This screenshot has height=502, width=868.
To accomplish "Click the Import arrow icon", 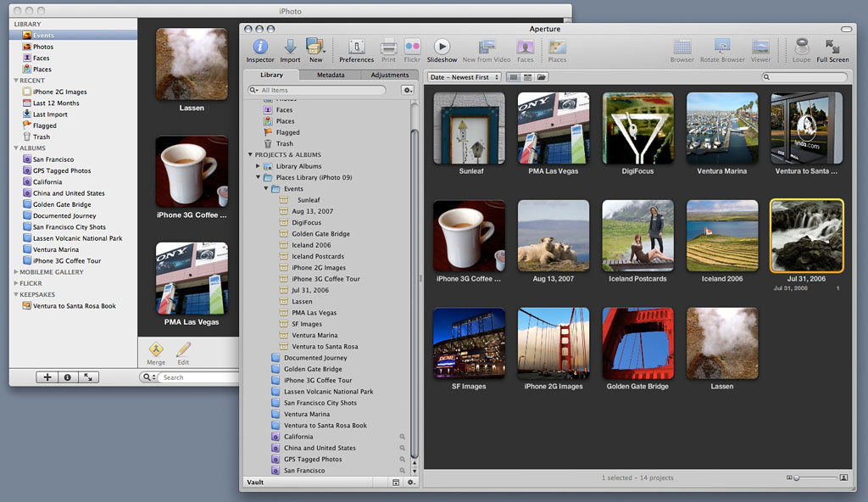I will click(x=290, y=47).
